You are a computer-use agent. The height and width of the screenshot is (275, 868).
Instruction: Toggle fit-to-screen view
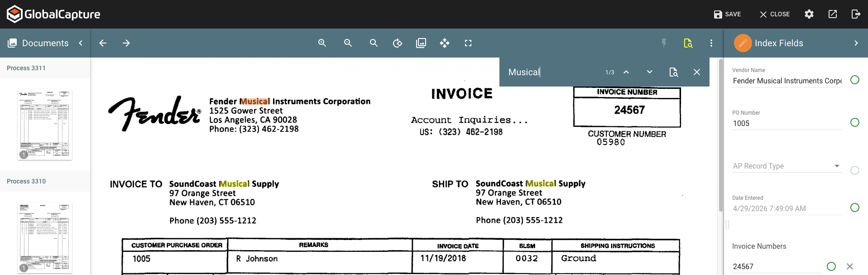point(468,43)
